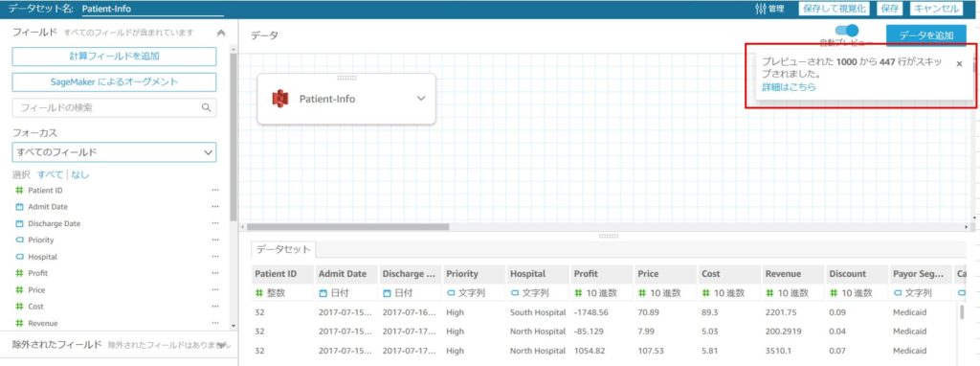Image resolution: width=980 pixels, height=366 pixels.
Task: Click the Price number type icon in field list
Action: 19,289
